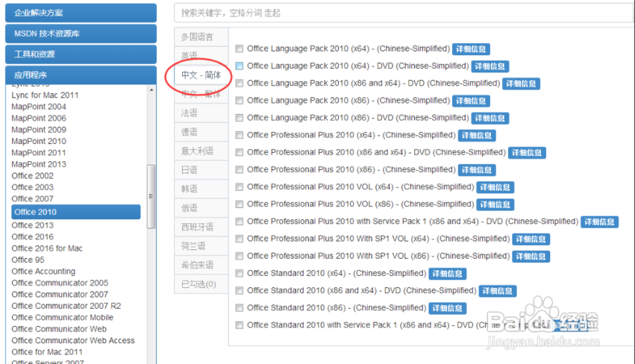
Task: View 详细信息 for Professional Plus with Service Pack 1 DVD
Action: click(599, 222)
